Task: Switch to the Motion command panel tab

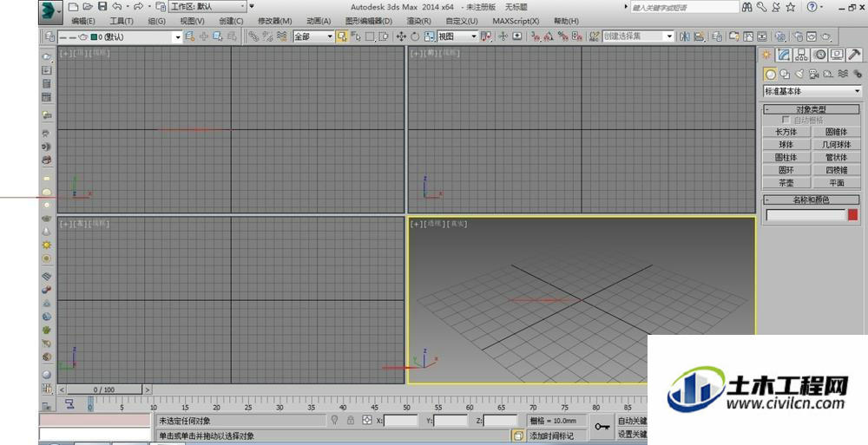Action: [819, 55]
